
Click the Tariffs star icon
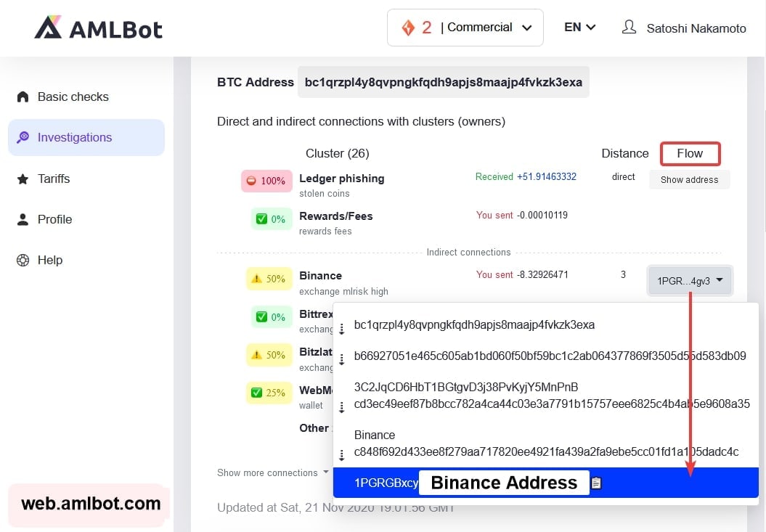23,179
